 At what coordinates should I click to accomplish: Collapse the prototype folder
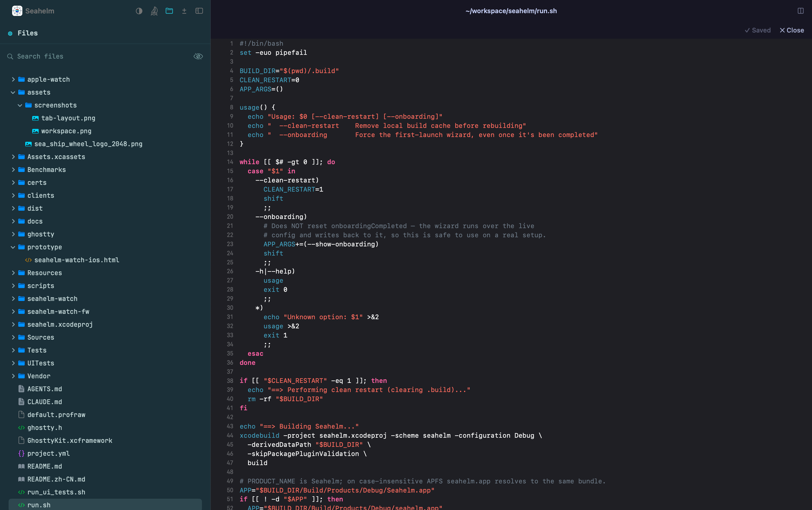coord(13,247)
